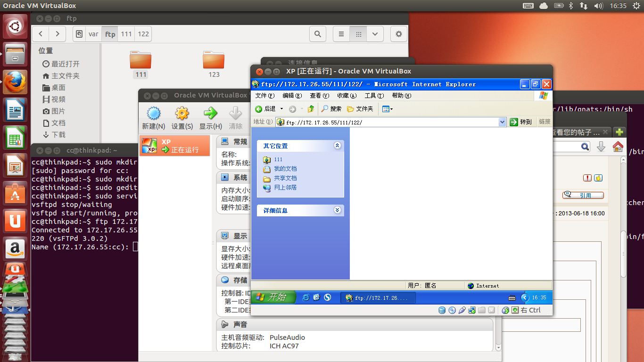This screenshot has height=362, width=644.
Task: Collapse the 其它位置 panel in IE sidebar
Action: pos(337,146)
